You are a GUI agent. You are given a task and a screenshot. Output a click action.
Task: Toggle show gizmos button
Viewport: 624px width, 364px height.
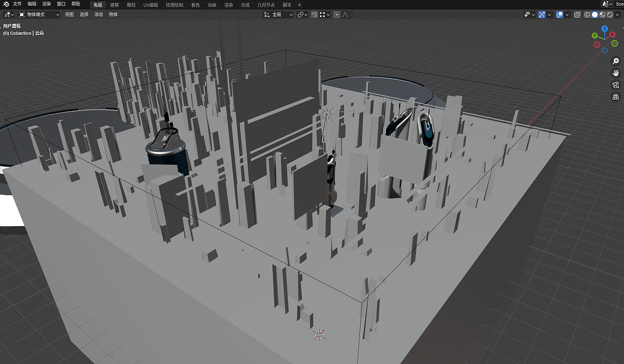542,15
